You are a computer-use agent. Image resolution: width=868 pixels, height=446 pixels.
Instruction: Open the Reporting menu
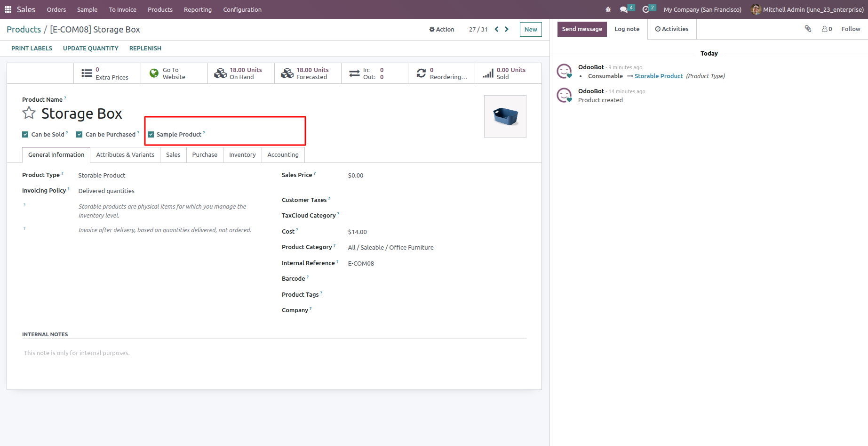[198, 9]
